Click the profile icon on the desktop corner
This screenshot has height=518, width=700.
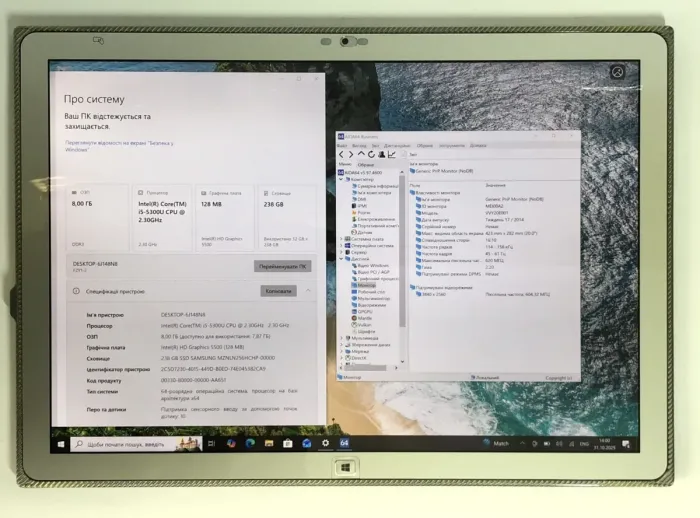pyautogui.click(x=617, y=72)
